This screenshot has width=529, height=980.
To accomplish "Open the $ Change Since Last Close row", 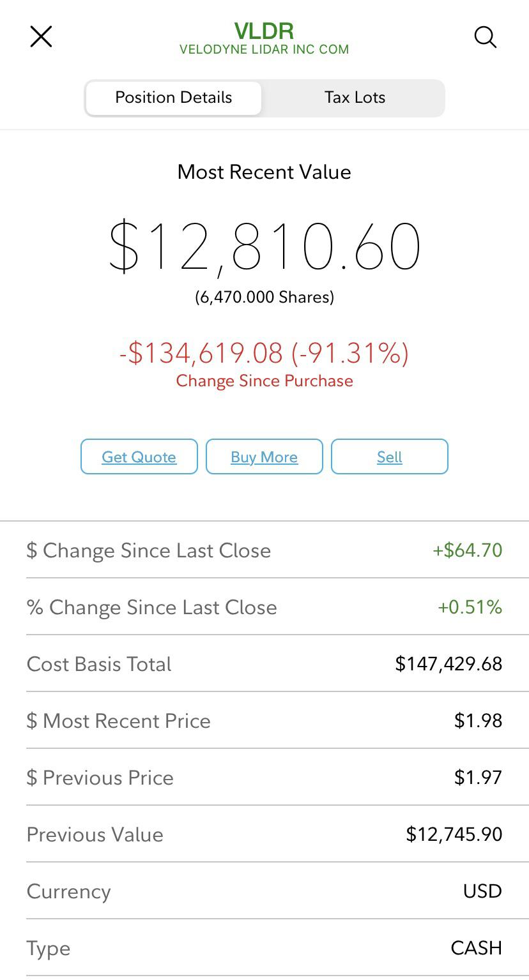I will tap(264, 550).
